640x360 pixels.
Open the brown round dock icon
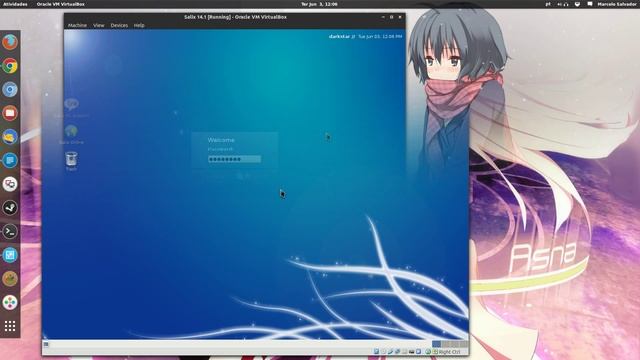(x=10, y=279)
